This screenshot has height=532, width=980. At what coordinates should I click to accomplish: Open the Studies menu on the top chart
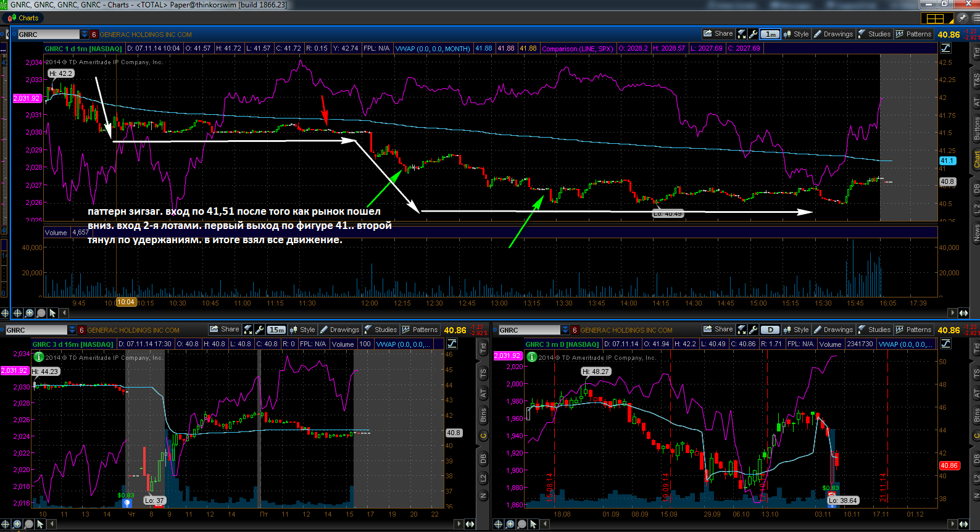click(x=874, y=34)
